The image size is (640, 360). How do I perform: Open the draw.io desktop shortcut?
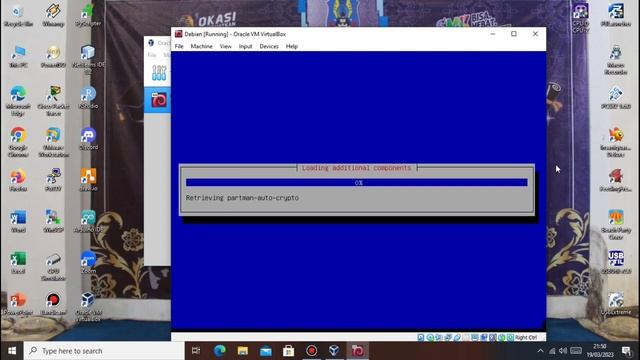88,180
